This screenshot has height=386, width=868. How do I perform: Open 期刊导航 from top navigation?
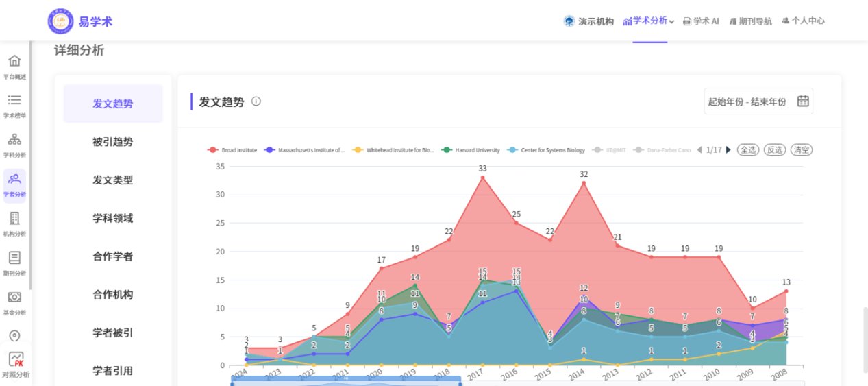[x=750, y=21]
